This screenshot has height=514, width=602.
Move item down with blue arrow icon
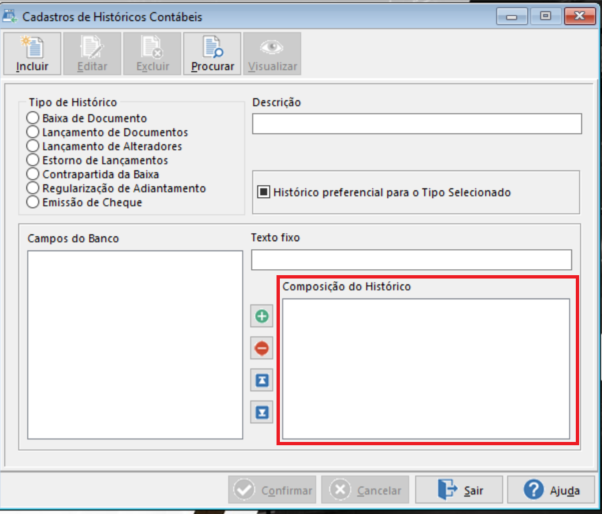(x=262, y=412)
